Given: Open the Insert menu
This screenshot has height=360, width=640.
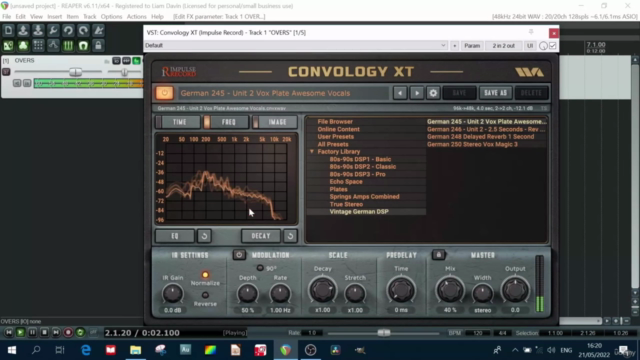Looking at the screenshot, I should click(54, 17).
